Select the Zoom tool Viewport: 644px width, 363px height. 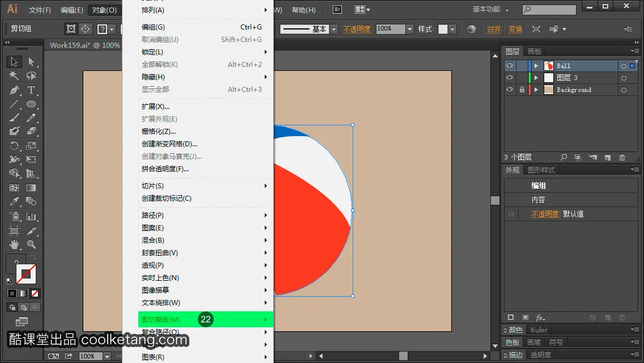point(31,244)
